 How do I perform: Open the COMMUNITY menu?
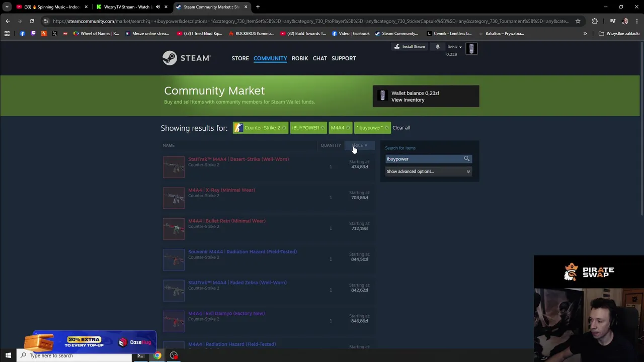[x=270, y=58]
